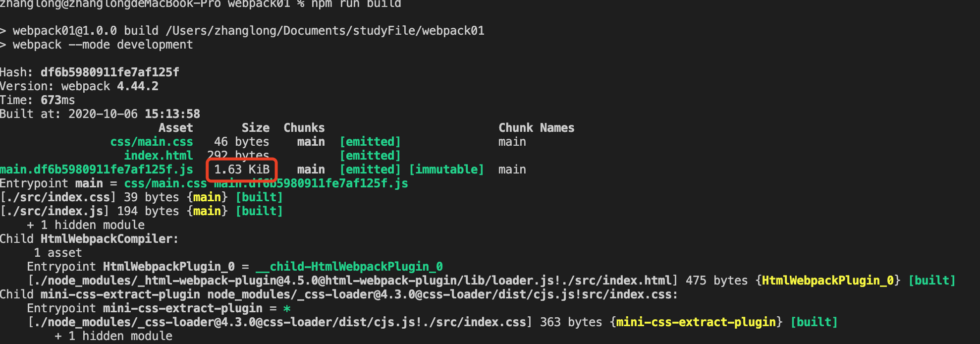Screen dimensions: 980x344
Task: Click [built] after the index.js module
Action: tap(259, 211)
